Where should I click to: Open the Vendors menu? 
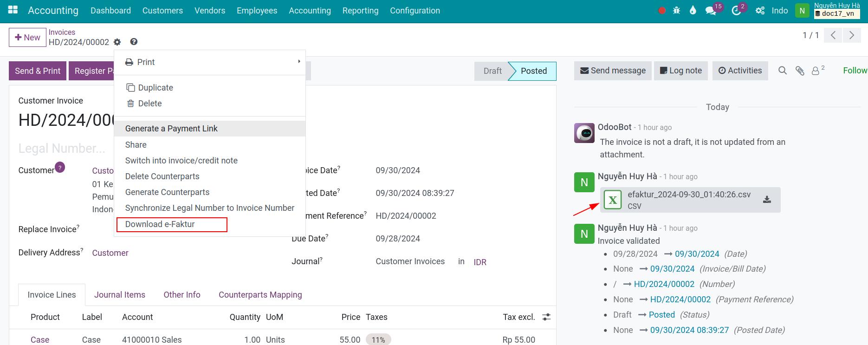coord(210,11)
